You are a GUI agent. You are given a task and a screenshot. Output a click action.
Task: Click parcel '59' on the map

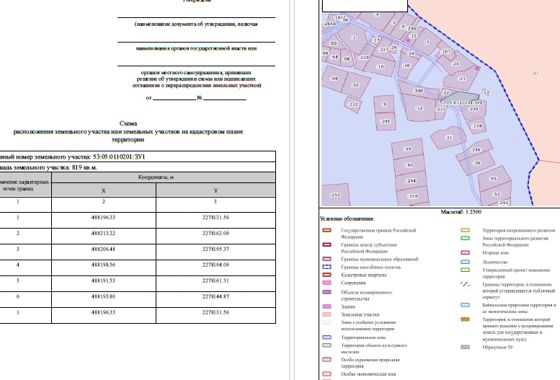pyautogui.click(x=408, y=149)
